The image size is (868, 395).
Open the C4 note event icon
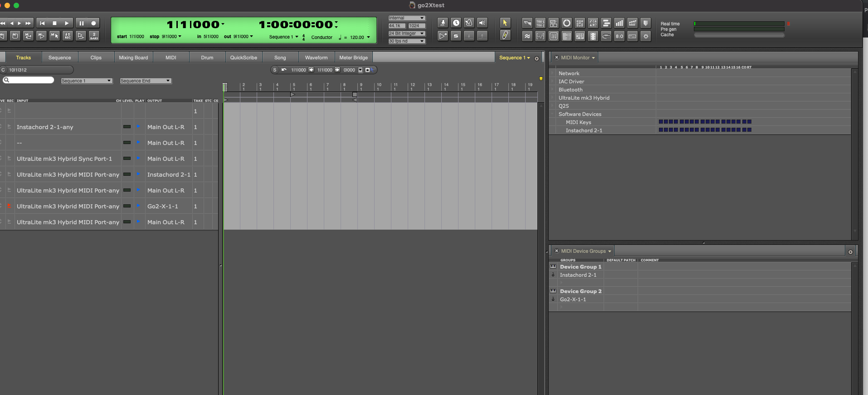point(593,23)
